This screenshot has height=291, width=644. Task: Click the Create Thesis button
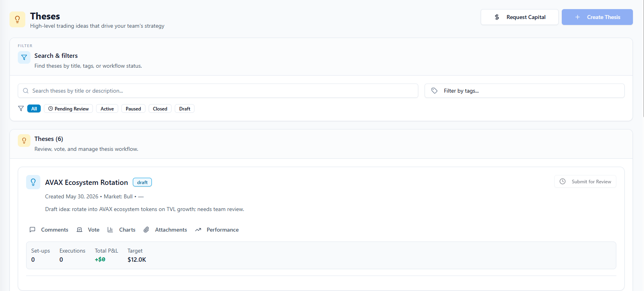[597, 17]
